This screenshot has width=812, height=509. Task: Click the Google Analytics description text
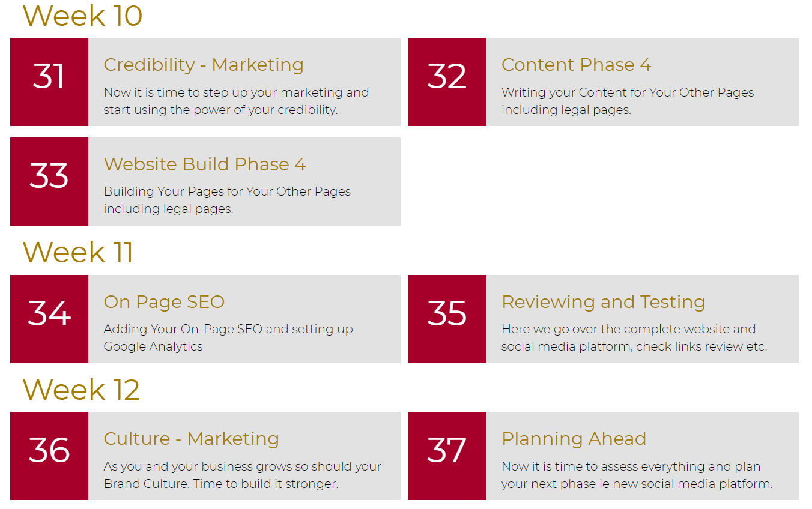click(153, 346)
